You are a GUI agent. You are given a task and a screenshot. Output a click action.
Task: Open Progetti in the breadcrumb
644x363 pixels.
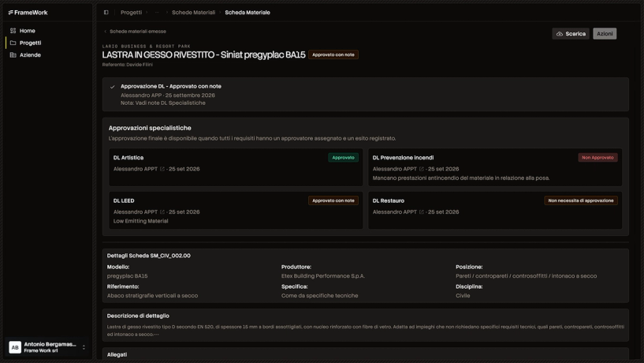pyautogui.click(x=131, y=13)
